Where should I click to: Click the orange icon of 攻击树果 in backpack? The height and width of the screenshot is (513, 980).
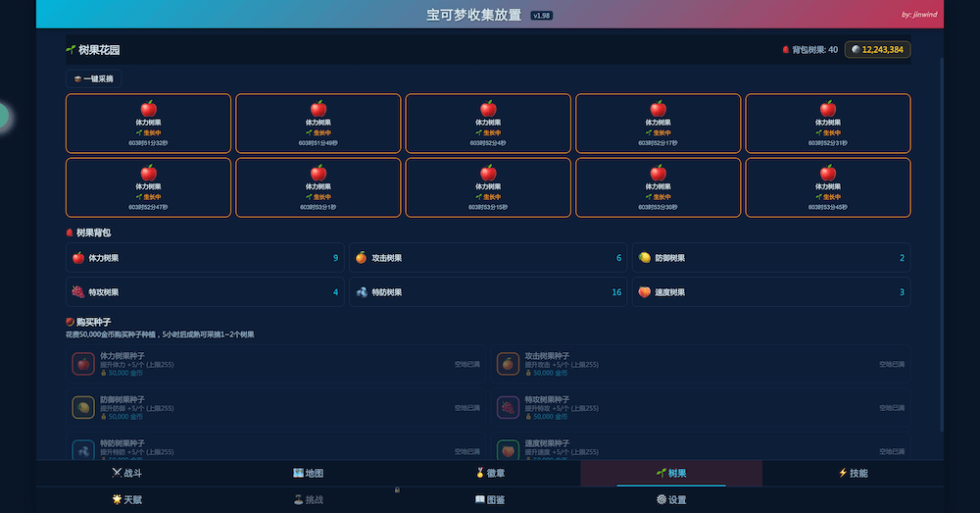362,258
